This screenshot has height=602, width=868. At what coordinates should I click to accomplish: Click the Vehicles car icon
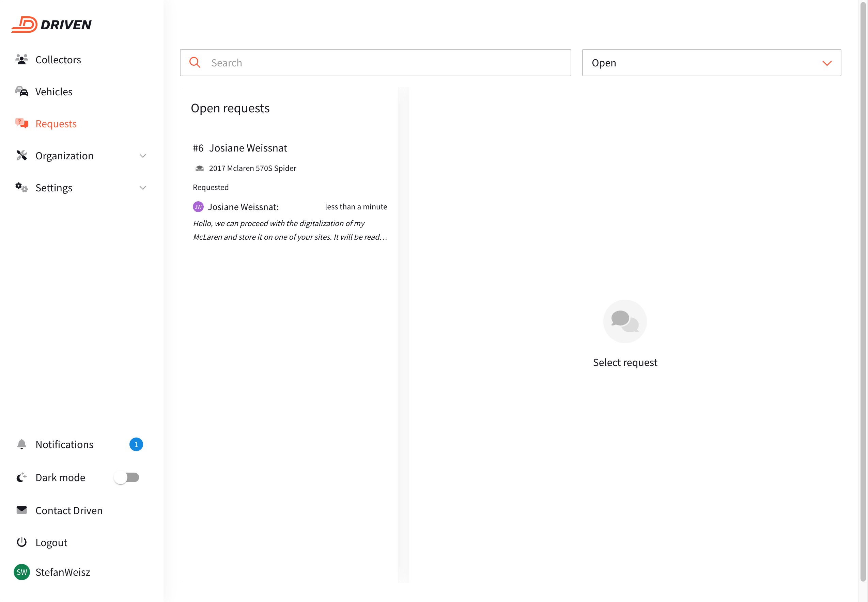pyautogui.click(x=21, y=91)
